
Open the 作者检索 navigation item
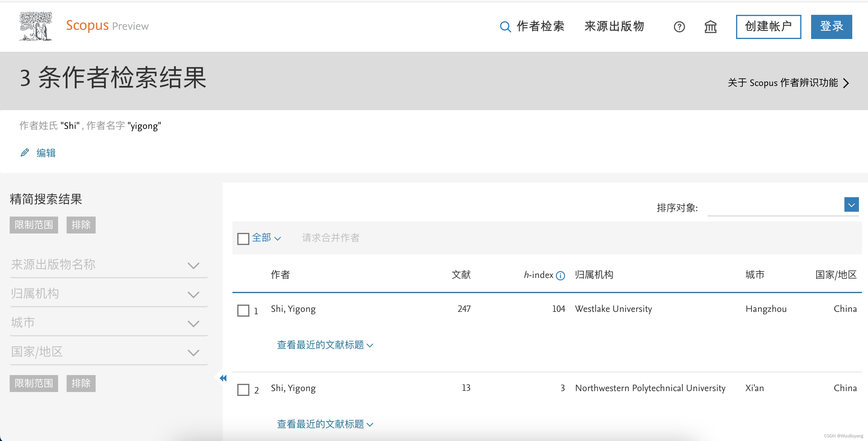click(540, 26)
